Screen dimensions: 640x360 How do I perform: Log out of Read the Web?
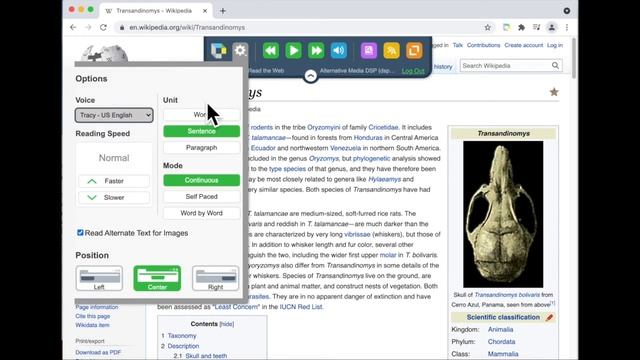coord(413,71)
